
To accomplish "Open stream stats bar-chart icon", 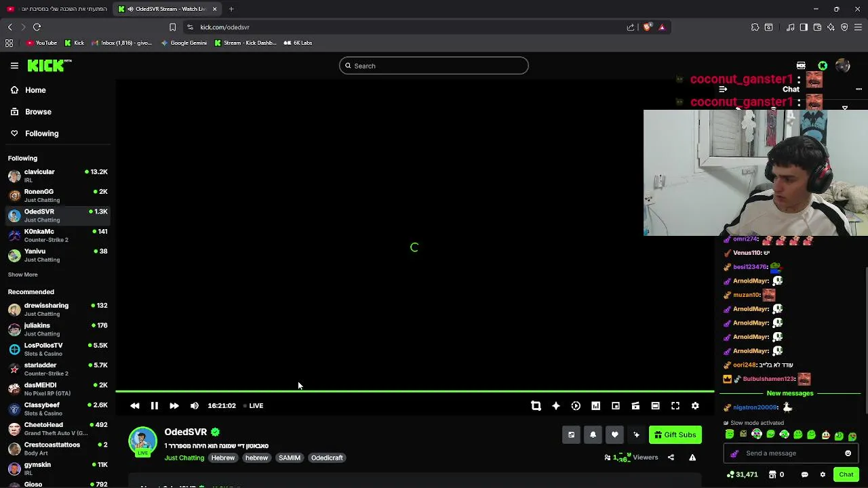I will (x=595, y=406).
